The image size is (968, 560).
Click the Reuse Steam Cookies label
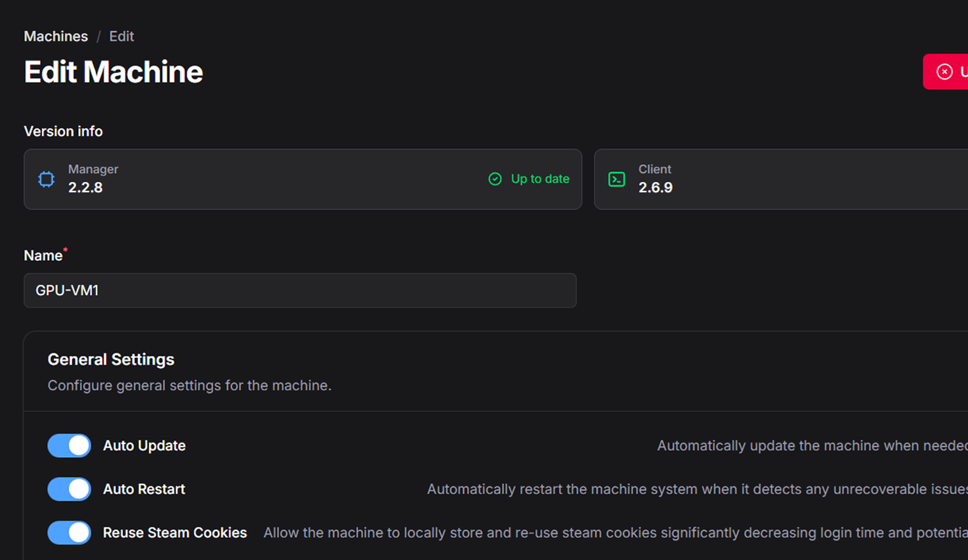point(175,532)
